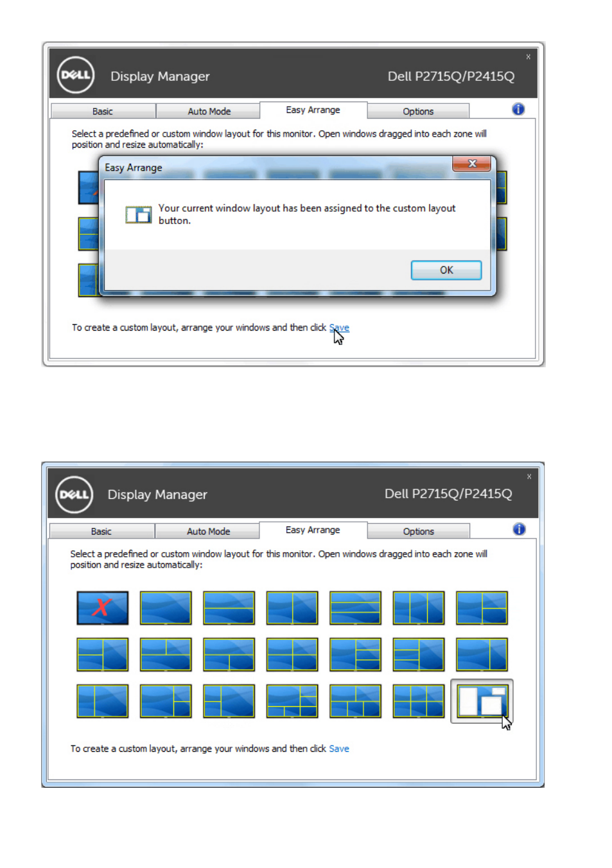
Task: Select Easy Arrange tab in window showing layout grid
Action: click(x=313, y=530)
